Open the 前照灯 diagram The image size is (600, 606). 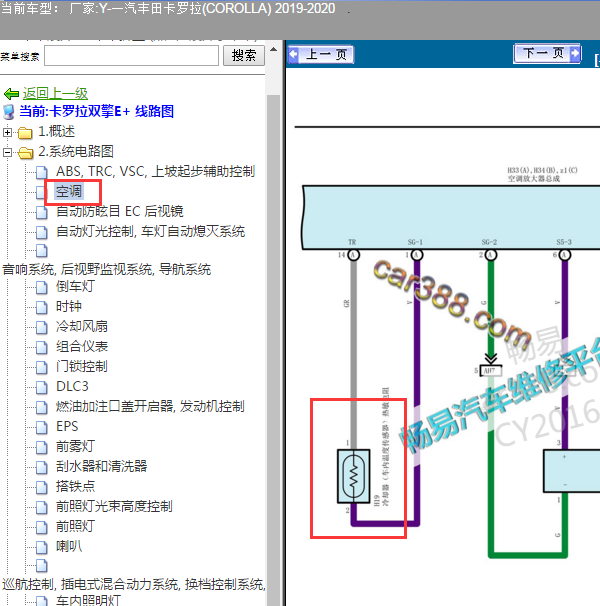[75, 526]
